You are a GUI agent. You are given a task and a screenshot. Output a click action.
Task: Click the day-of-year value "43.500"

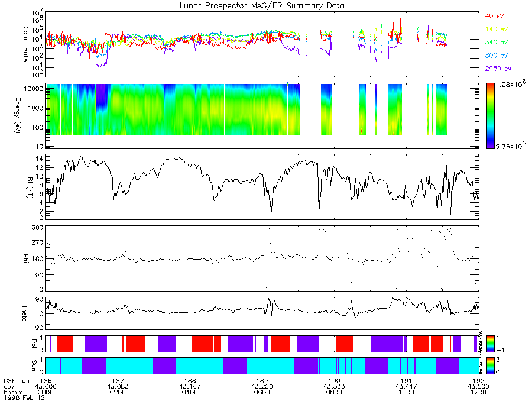point(478,387)
